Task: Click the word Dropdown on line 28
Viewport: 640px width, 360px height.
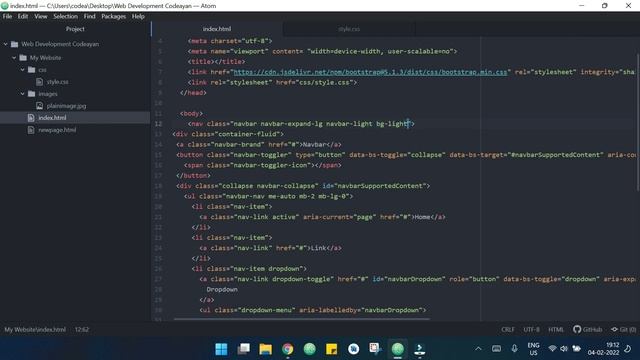Action: click(222, 289)
